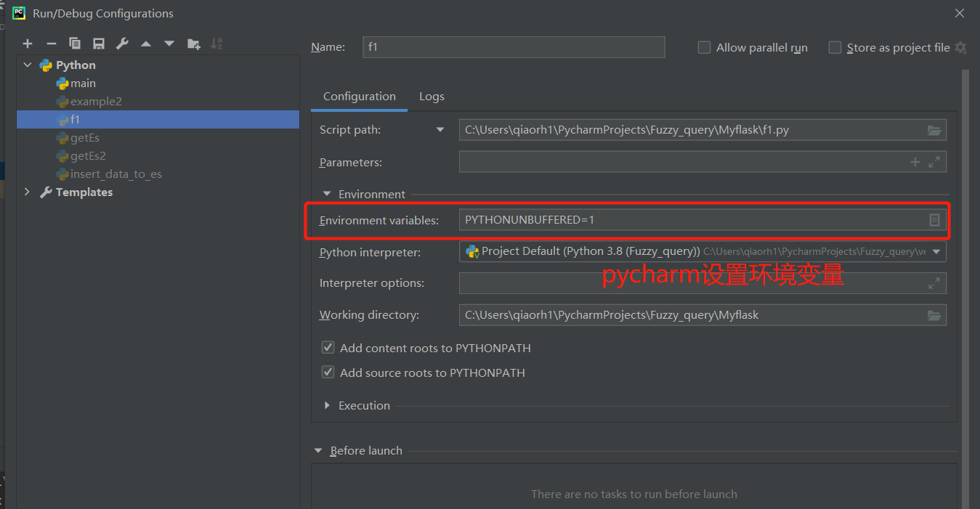980x509 pixels.
Task: Click the Copy Configuration icon
Action: (75, 44)
